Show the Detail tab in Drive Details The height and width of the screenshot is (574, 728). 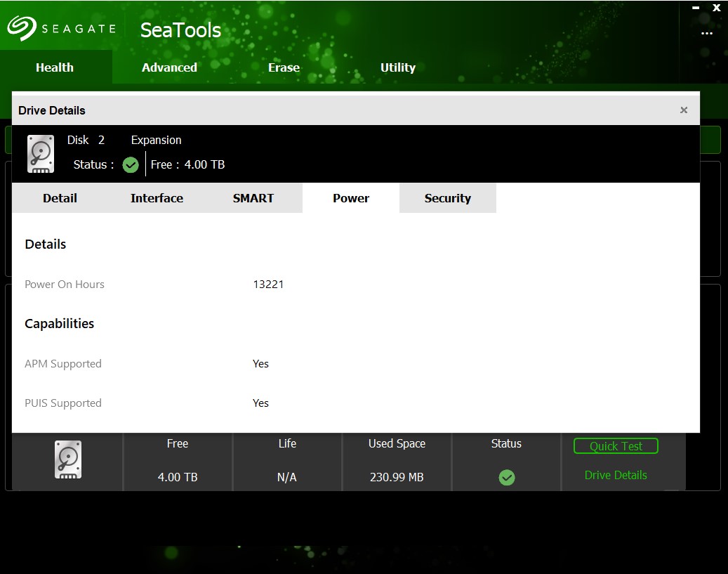60,198
